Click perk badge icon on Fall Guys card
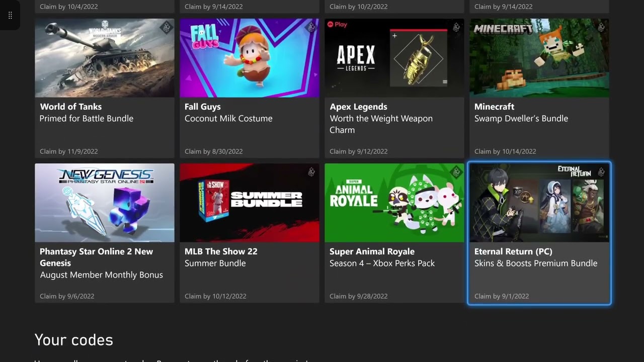The height and width of the screenshot is (362, 644). click(x=311, y=27)
